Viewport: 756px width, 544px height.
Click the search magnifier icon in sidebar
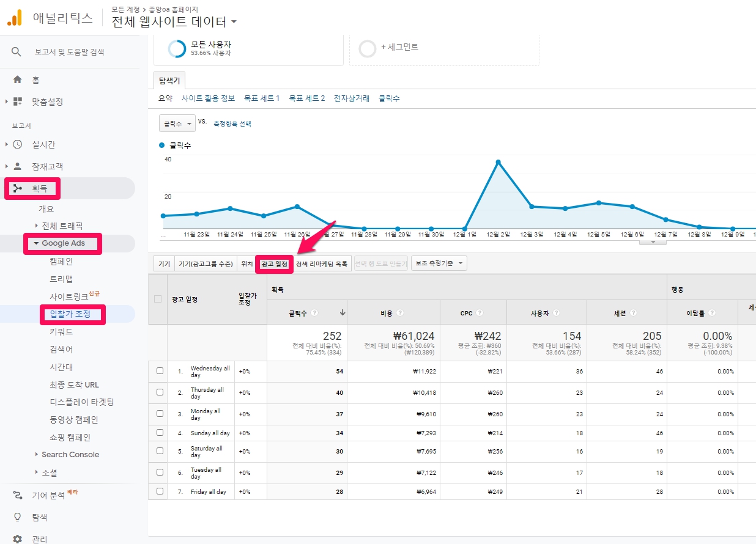coord(17,52)
